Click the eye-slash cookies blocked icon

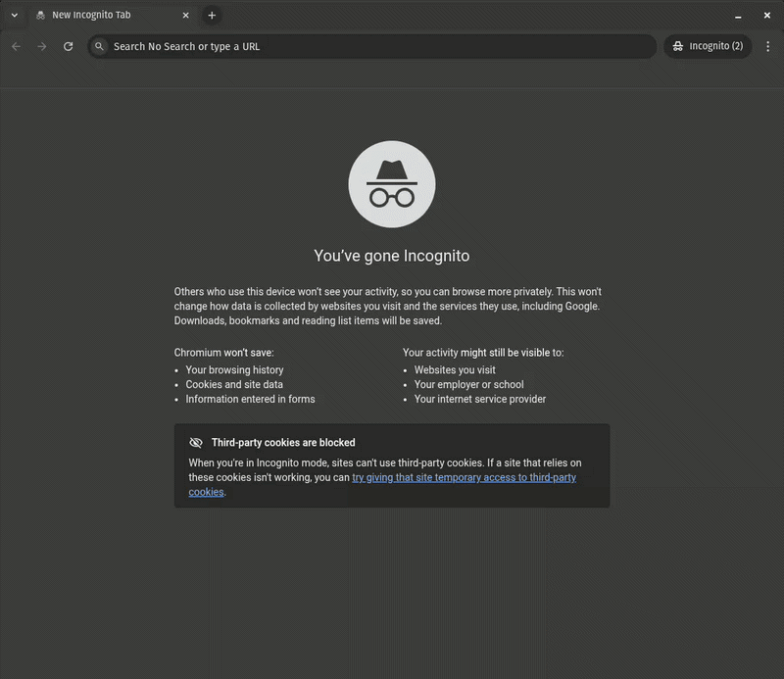pyautogui.click(x=196, y=442)
